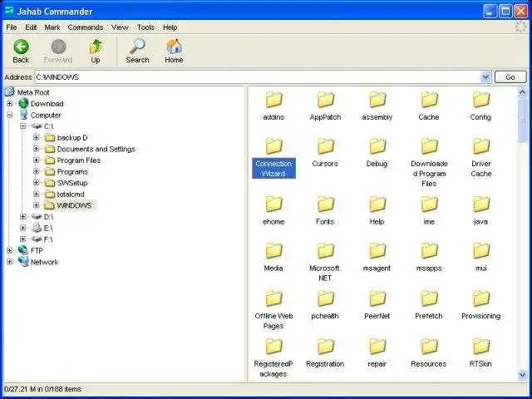
Task: Expand the D:\ drive node
Action: point(22,216)
